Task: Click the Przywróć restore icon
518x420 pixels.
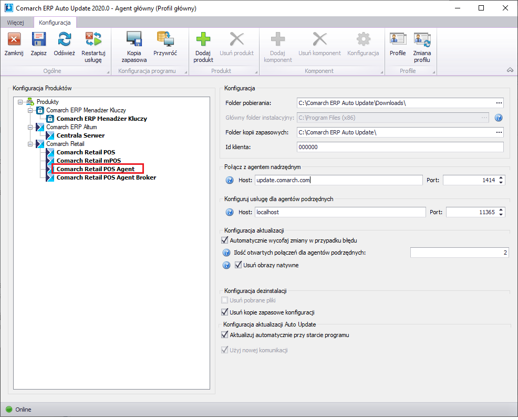Action: tap(165, 39)
